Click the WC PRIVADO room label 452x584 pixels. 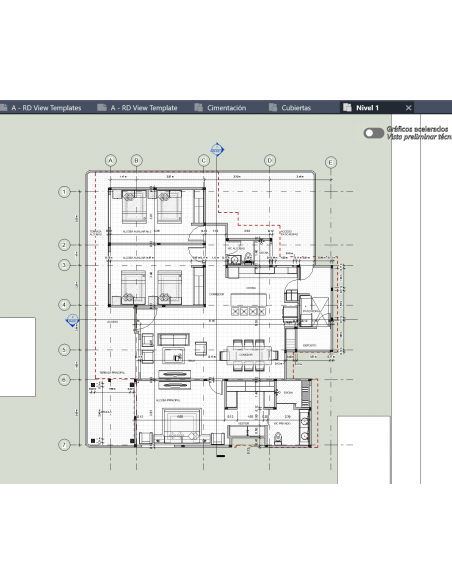click(x=283, y=423)
